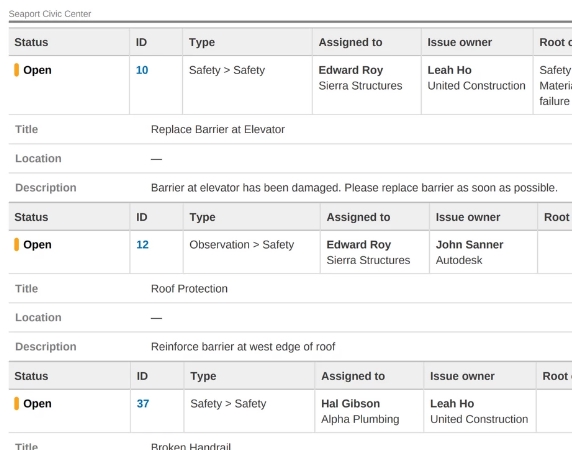The height and width of the screenshot is (450, 572).
Task: Click orange status indicator for issue 37
Action: pos(16,403)
